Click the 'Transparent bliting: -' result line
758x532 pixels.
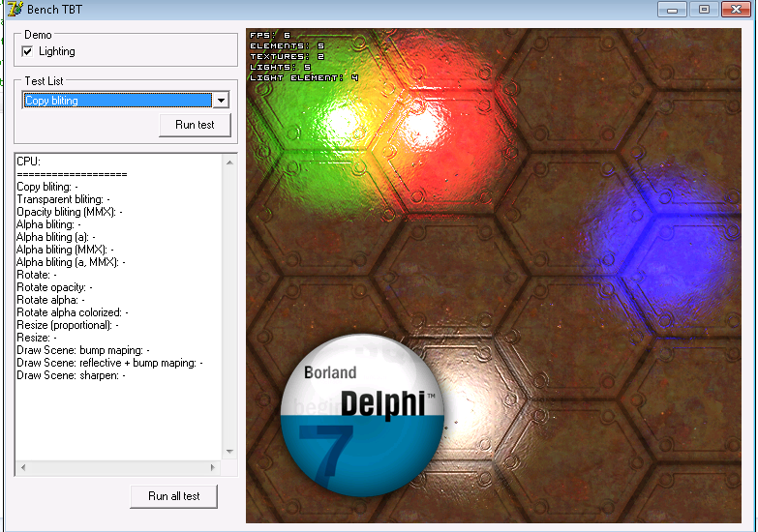[x=63, y=199]
